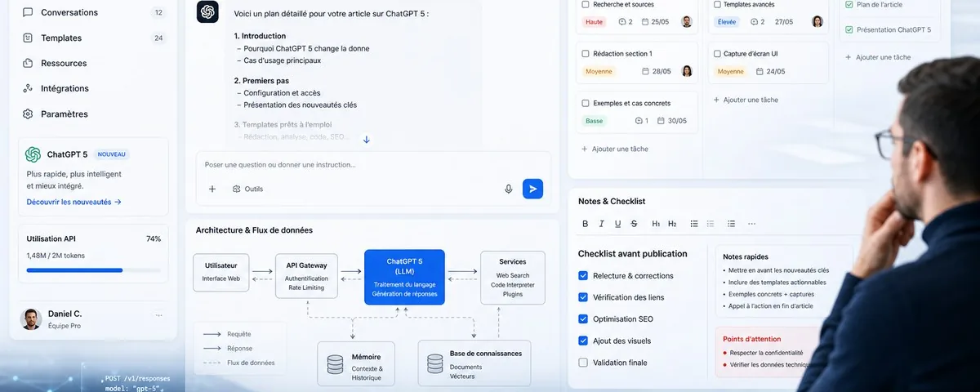Image resolution: width=980 pixels, height=392 pixels.
Task: Check the Recherche et sources task checkbox
Action: tap(586, 4)
